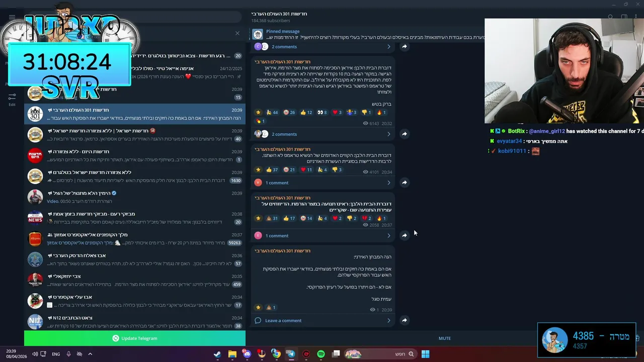Expand comments chevron on 20:34 post
This screenshot has width=644, height=362.
point(388,183)
